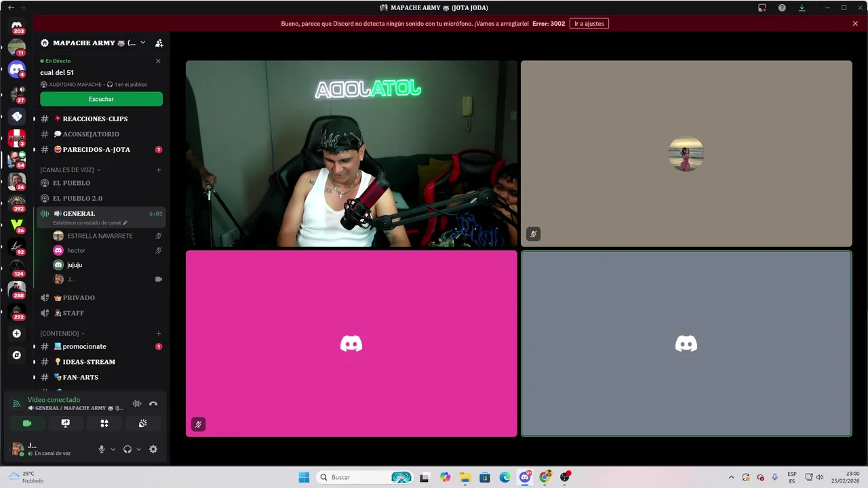This screenshot has width=868, height=488.
Task: Open microphone input device dropdown arrow
Action: pos(113,449)
